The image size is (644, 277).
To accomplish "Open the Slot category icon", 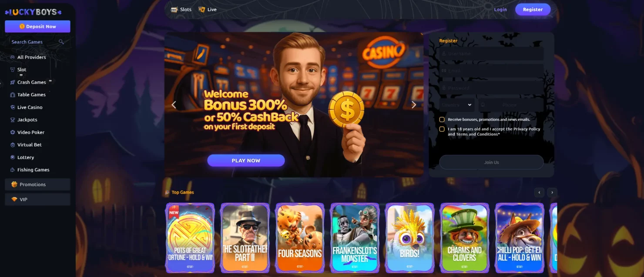I will (13, 70).
